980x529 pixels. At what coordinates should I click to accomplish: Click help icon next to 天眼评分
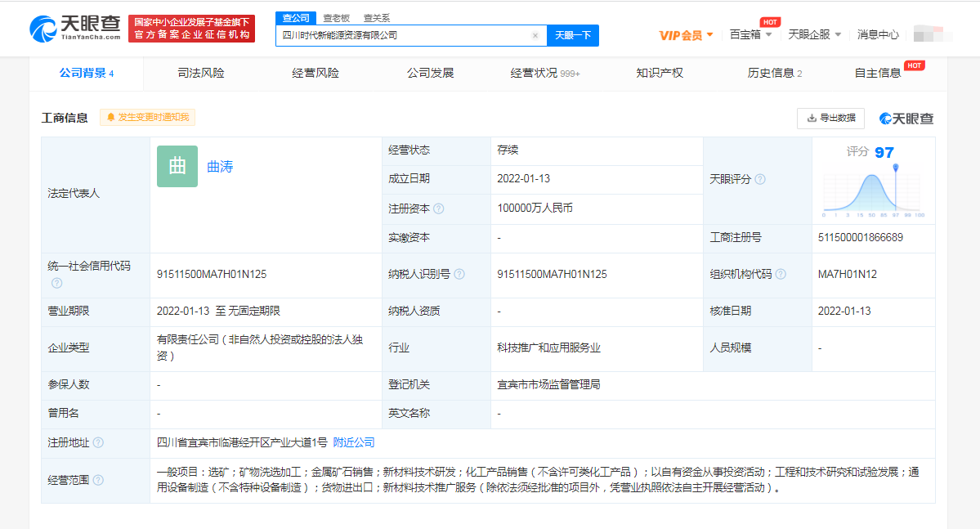click(x=760, y=179)
